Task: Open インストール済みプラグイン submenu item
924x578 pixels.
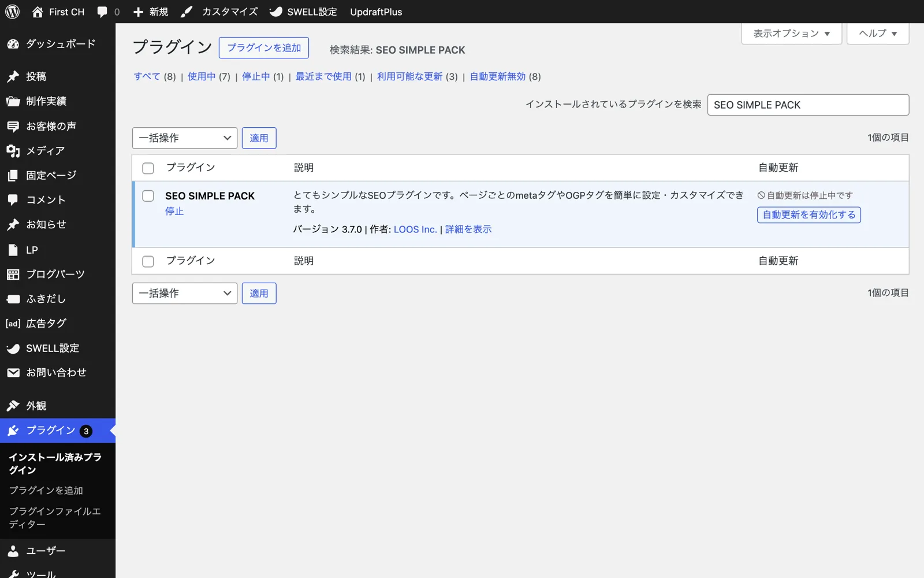Action: 55,464
